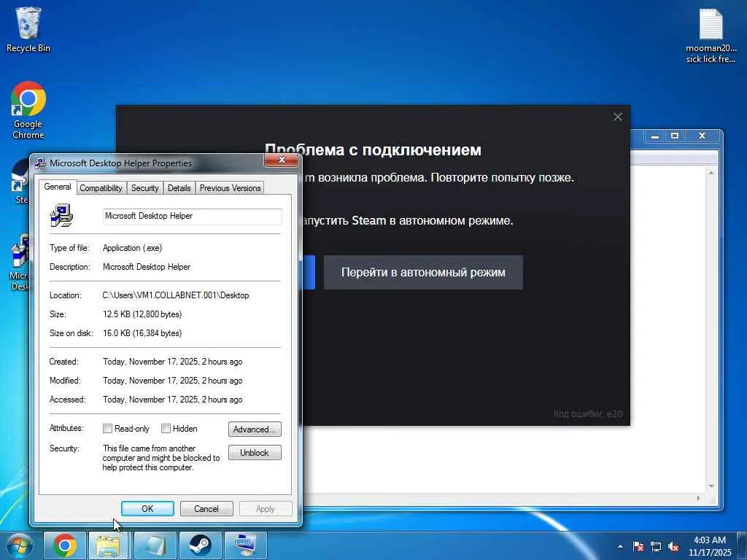The height and width of the screenshot is (560, 747).
Task: Cancel the Properties dialog
Action: click(206, 508)
